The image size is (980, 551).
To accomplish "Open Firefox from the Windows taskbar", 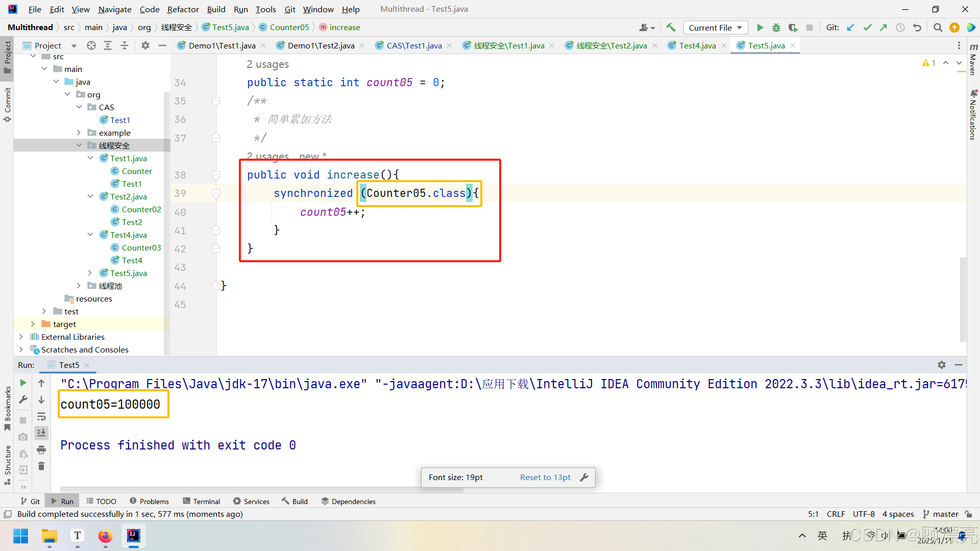I will tap(105, 536).
